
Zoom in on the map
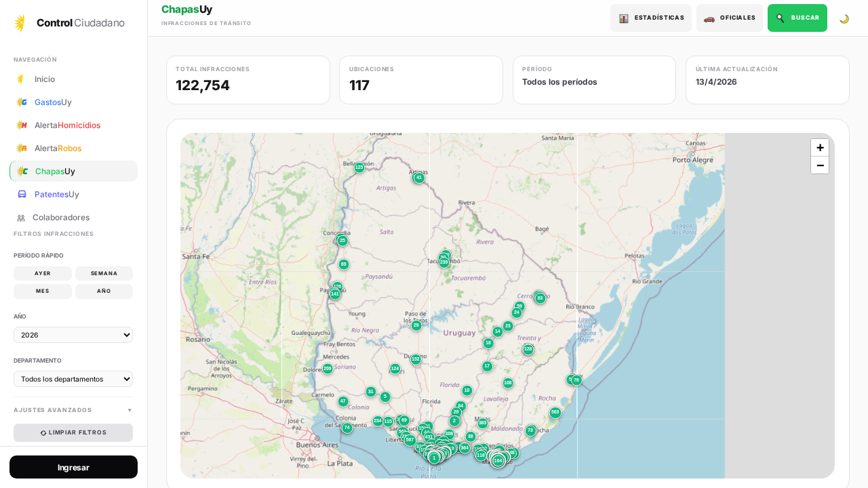(x=819, y=148)
